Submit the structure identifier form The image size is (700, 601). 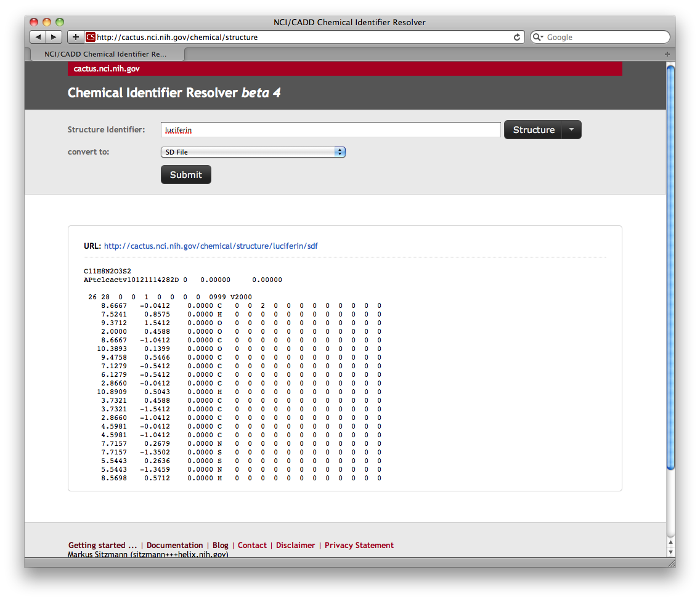pos(185,174)
